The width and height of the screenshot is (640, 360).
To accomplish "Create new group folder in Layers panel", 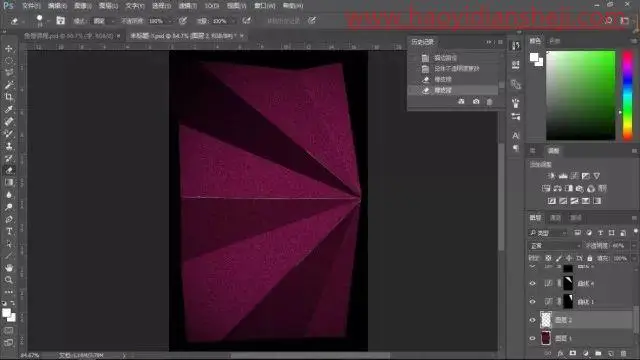I will 598,353.
